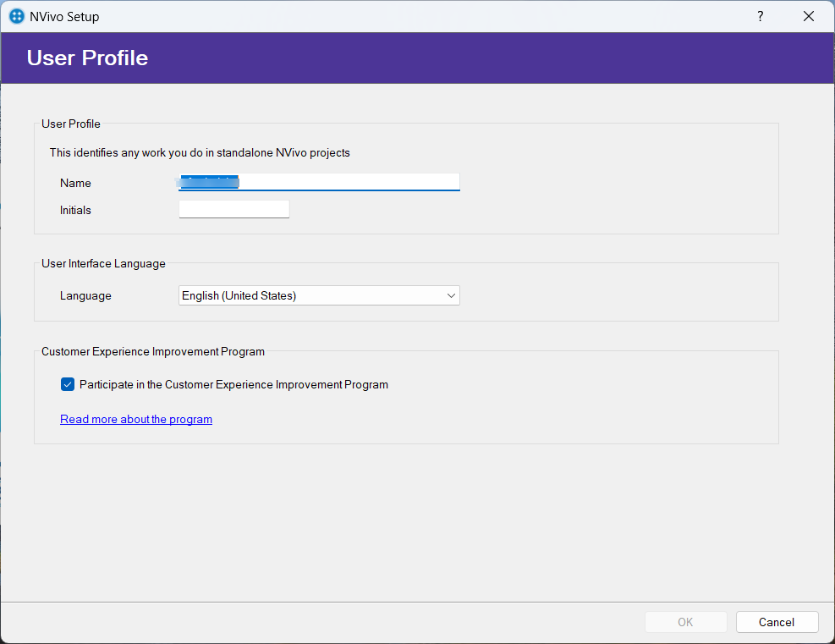The width and height of the screenshot is (835, 644).
Task: Open 'Read more about the program' link
Action: (136, 419)
